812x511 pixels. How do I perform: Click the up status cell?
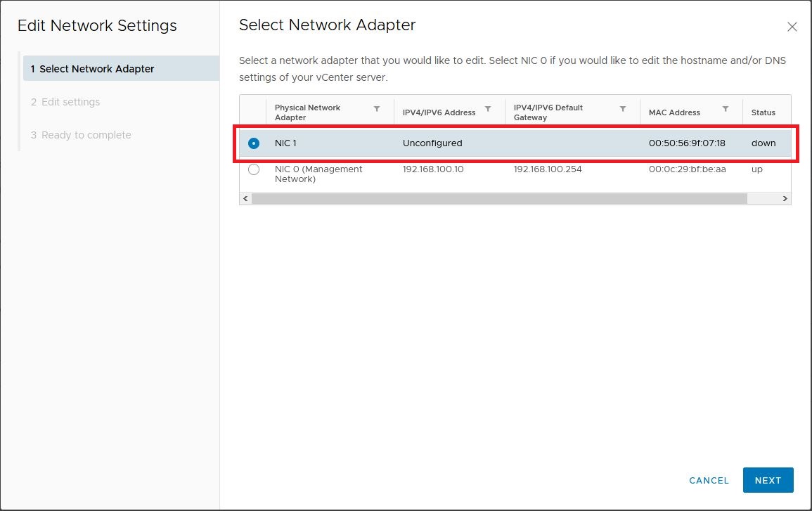pos(757,169)
